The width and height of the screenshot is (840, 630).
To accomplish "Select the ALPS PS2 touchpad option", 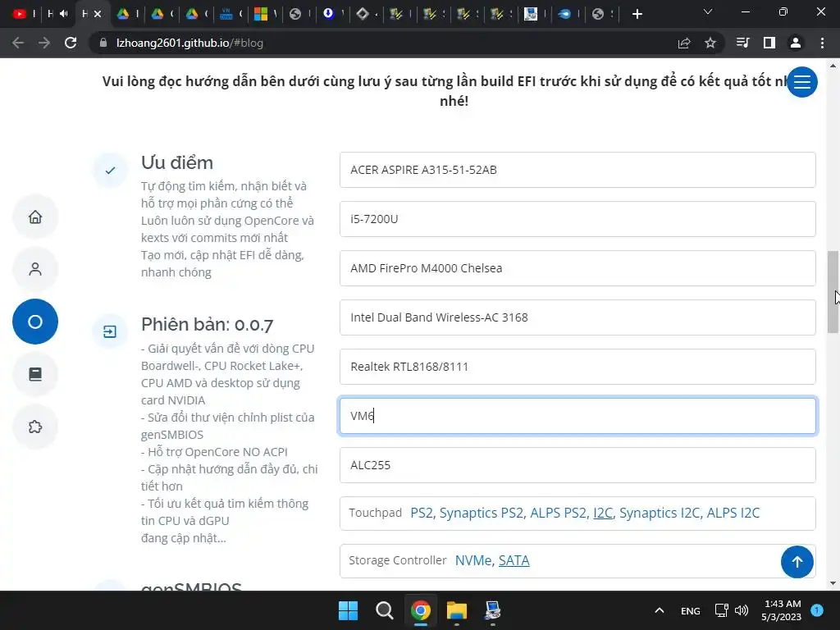I will click(558, 513).
